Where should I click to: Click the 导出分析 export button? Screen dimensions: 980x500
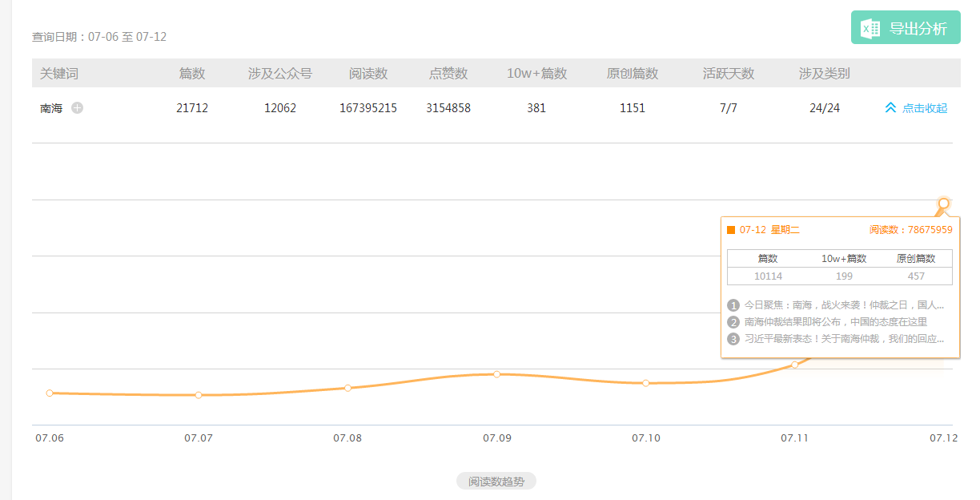906,28
